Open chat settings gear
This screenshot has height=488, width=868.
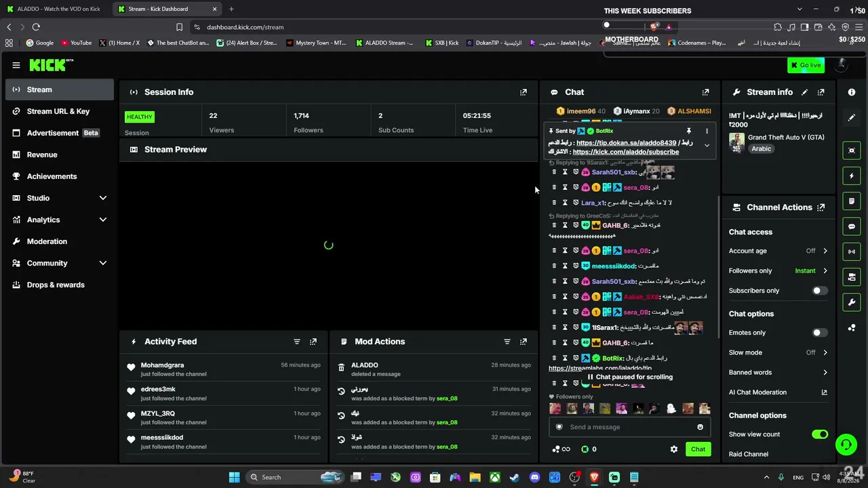tap(673, 449)
